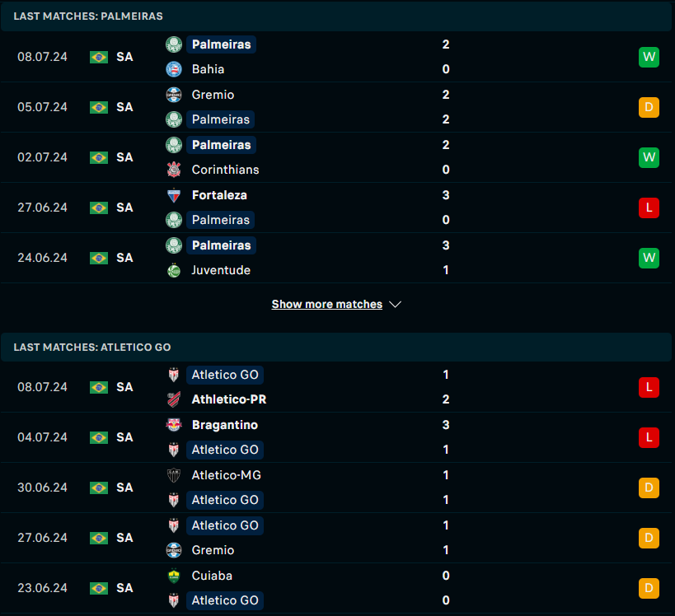
Task: Click W badge for Palmeiras vs Juventude
Action: (649, 258)
